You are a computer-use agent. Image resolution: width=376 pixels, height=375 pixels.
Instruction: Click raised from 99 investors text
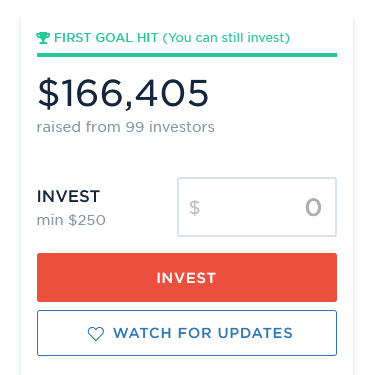pyautogui.click(x=125, y=127)
